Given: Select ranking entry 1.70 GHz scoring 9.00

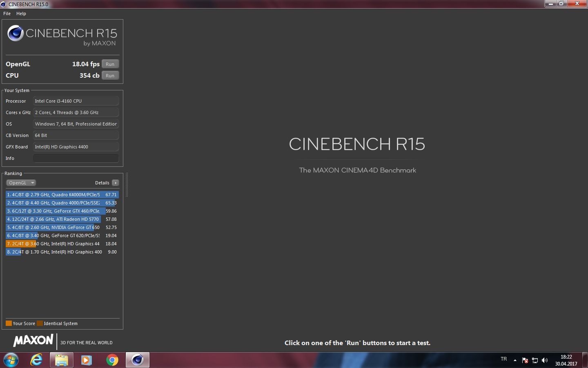Looking at the screenshot, I should pyautogui.click(x=62, y=252).
